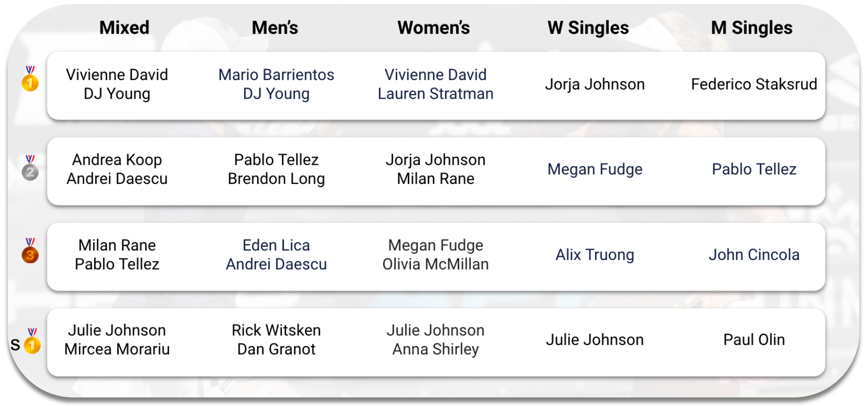Image resolution: width=868 pixels, height=406 pixels.
Task: Click the senior gold medal icon
Action: [32, 341]
